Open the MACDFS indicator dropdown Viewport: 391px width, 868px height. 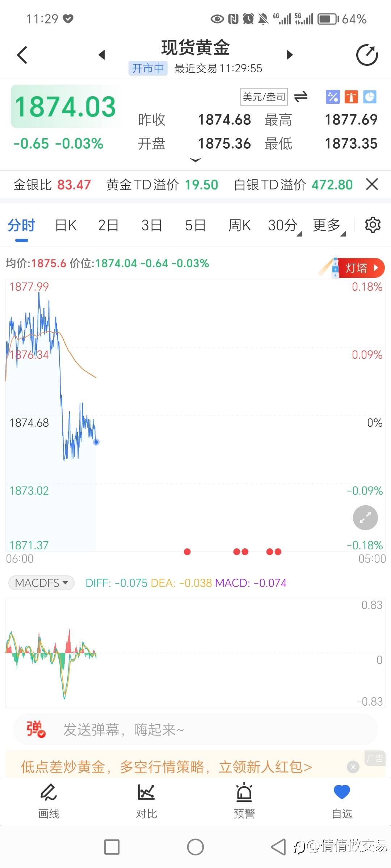tap(41, 583)
